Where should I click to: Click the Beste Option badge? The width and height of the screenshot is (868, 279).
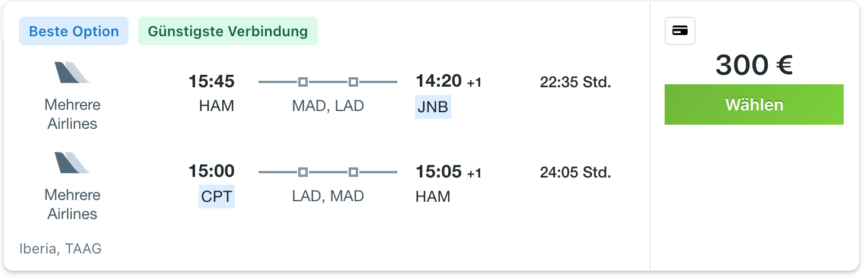[x=74, y=31]
